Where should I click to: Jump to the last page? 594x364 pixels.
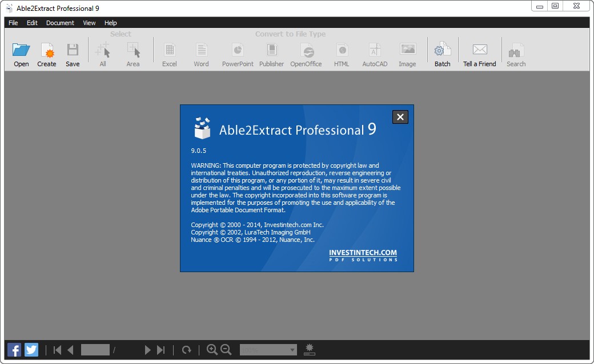(161, 350)
